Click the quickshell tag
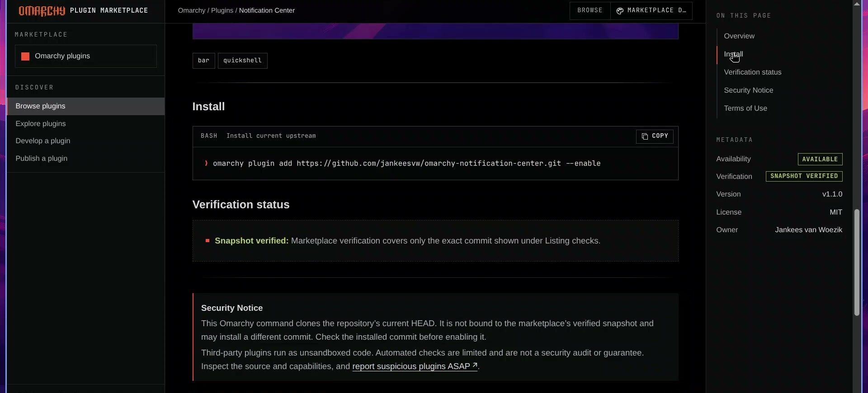This screenshot has height=393, width=868. click(x=242, y=61)
